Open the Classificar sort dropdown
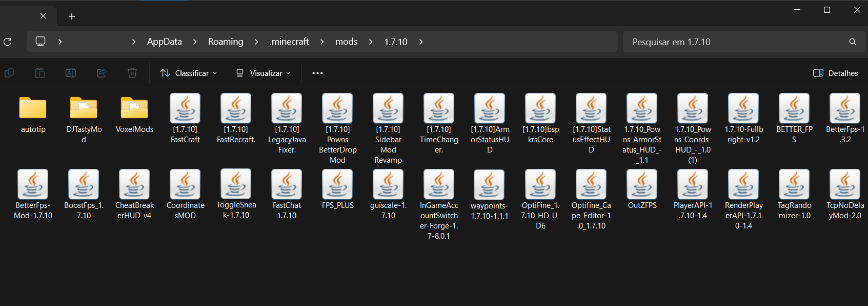This screenshot has width=868, height=306. tap(188, 73)
